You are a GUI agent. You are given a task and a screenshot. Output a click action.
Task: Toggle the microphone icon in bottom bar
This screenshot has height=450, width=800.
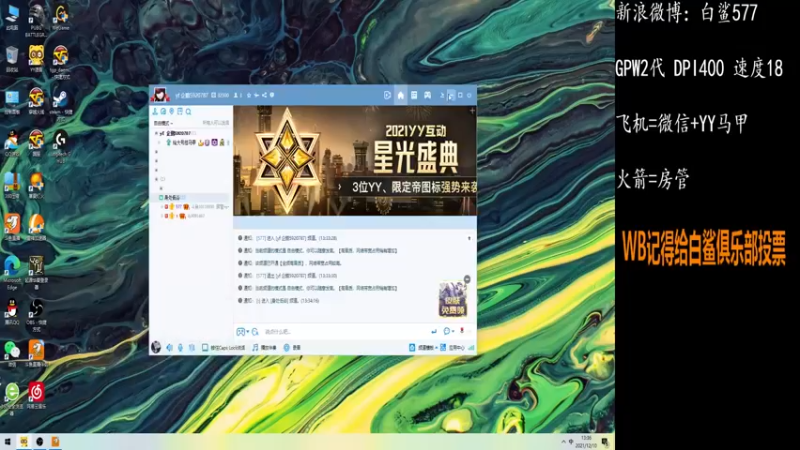(180, 347)
